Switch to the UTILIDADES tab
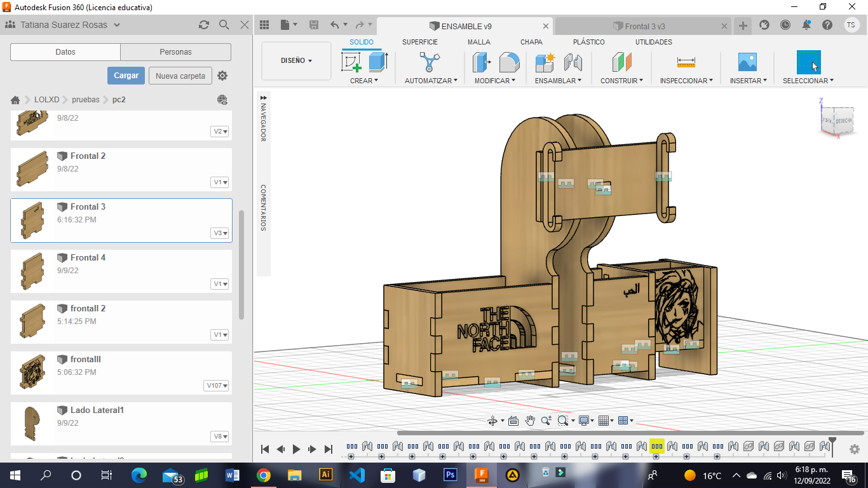868x488 pixels. coord(654,42)
